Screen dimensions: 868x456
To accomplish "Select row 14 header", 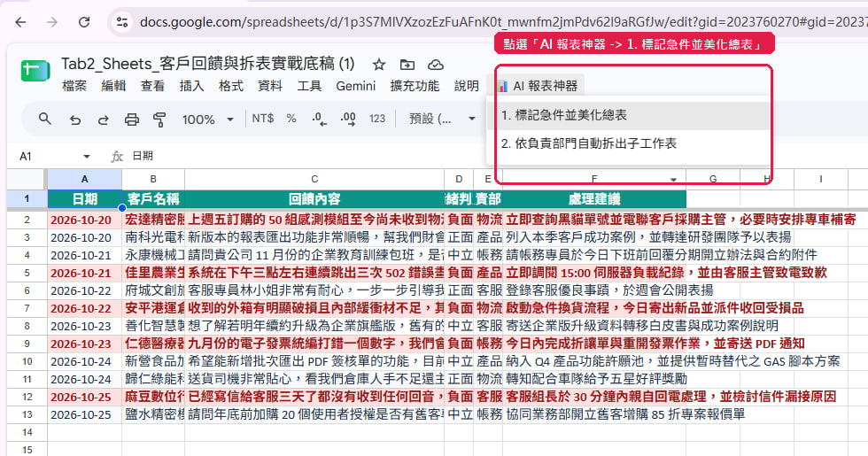I will (27, 432).
